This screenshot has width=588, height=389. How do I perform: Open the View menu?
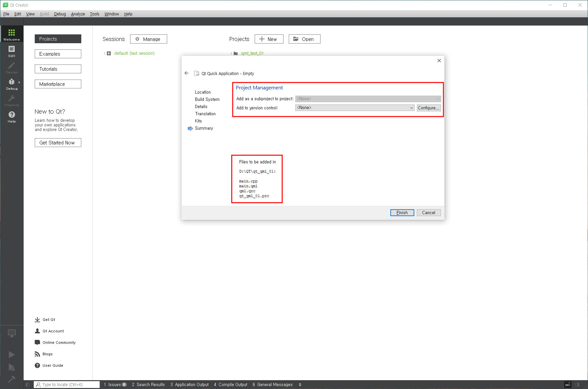tap(30, 14)
